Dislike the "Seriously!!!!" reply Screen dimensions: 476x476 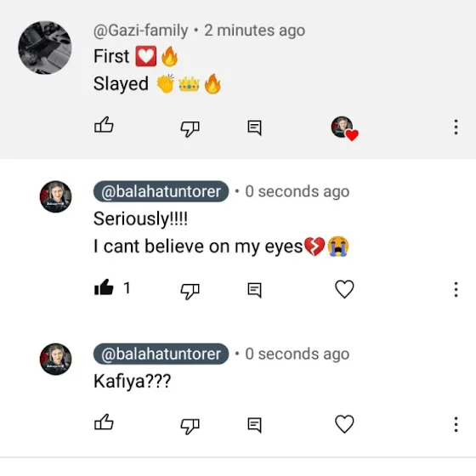tap(190, 291)
